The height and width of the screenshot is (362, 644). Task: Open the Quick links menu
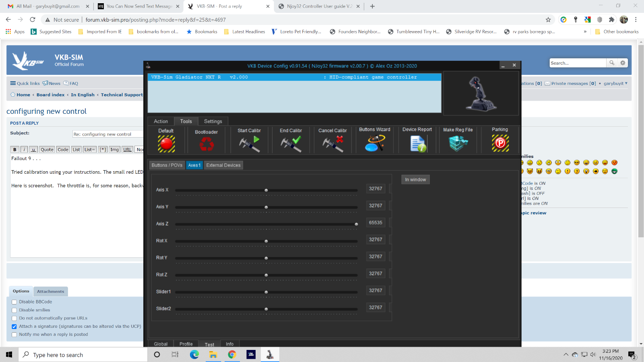[25, 83]
